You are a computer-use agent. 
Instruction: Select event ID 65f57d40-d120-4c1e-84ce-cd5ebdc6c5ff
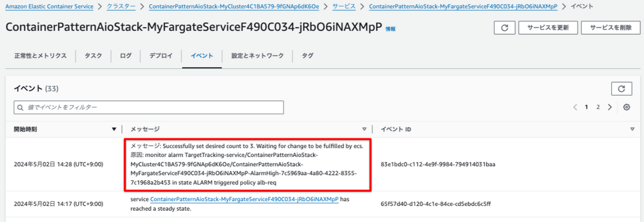[435, 204]
